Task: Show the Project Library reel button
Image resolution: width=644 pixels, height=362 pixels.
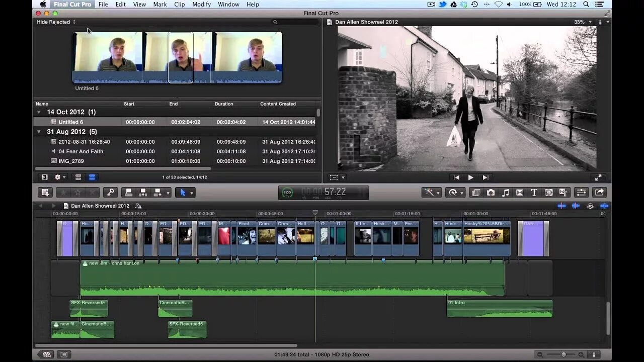Action: (46, 354)
